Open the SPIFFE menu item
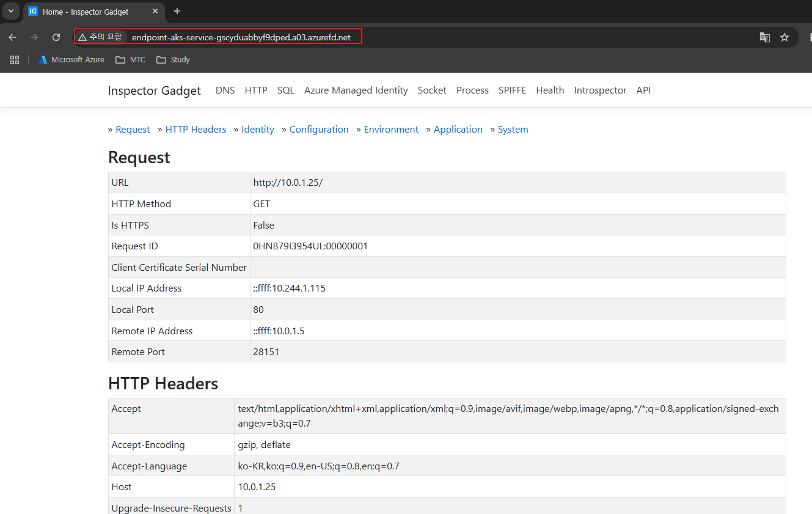Image resolution: width=812 pixels, height=514 pixels. (x=512, y=90)
